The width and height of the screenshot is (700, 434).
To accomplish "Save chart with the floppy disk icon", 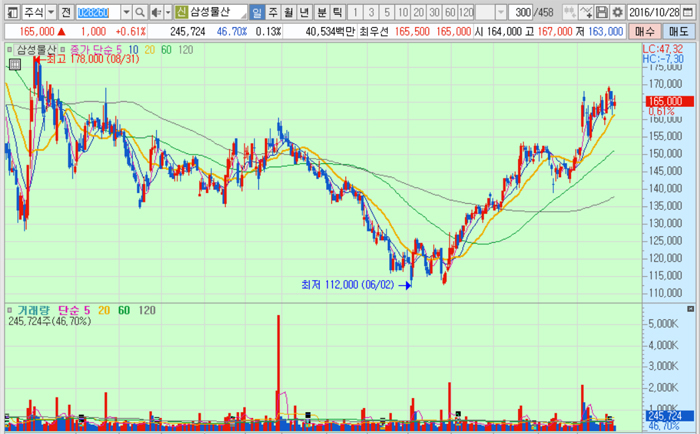I will pyautogui.click(x=602, y=12).
